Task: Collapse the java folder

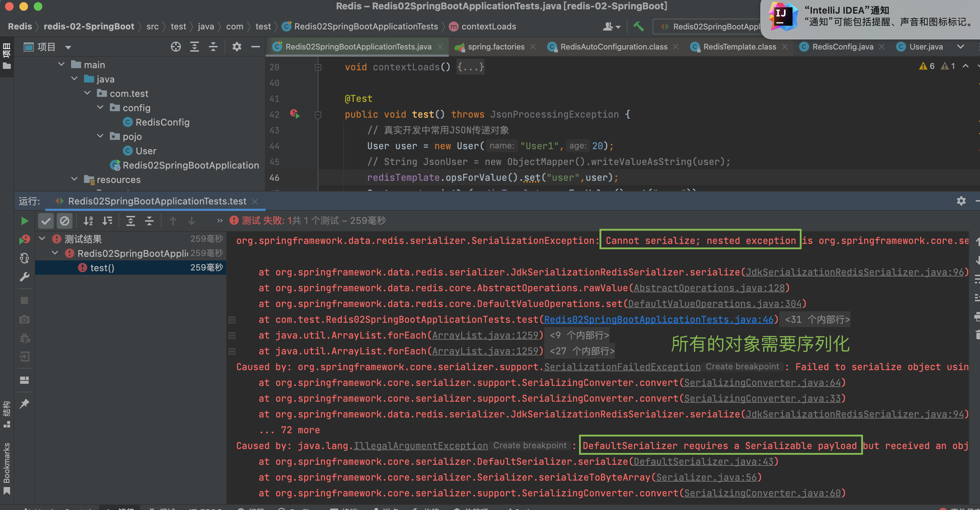Action: [75, 79]
